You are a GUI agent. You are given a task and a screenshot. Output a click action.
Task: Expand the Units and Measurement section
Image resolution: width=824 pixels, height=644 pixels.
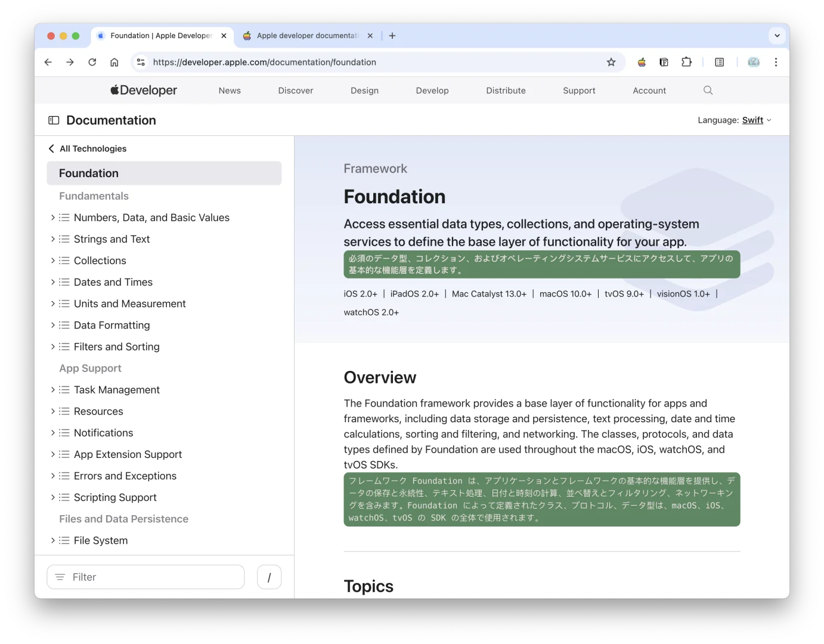coord(52,304)
